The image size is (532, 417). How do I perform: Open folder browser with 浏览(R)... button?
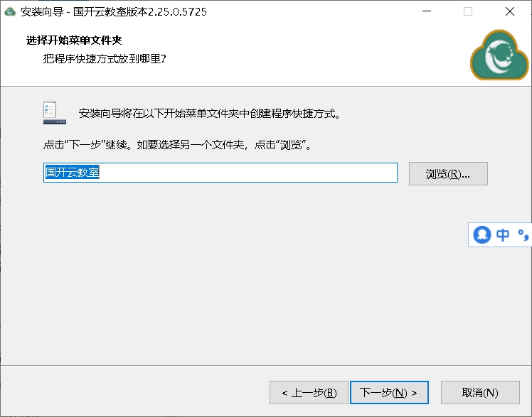(448, 174)
